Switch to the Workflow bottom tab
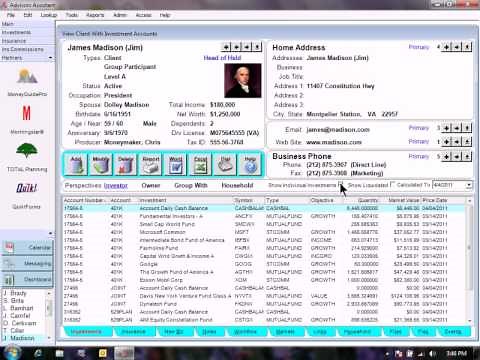480x360 pixels. [x=246, y=332]
